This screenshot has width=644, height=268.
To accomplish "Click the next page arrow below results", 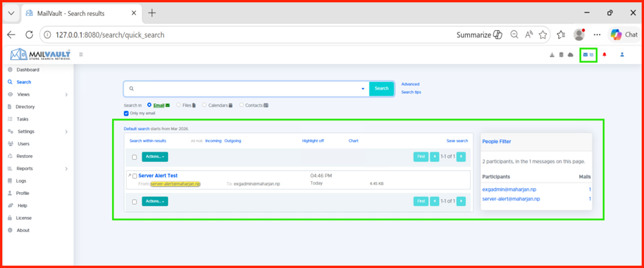I will tap(461, 201).
